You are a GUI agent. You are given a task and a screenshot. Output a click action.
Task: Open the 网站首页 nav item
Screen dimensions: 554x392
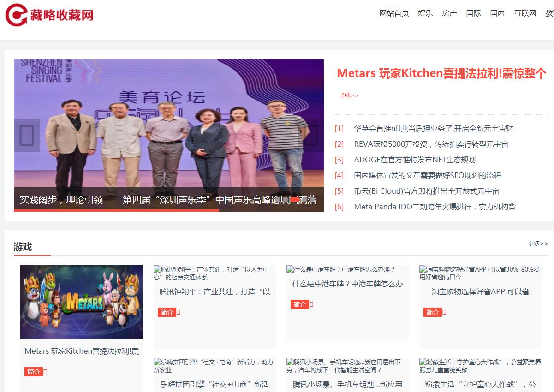394,13
